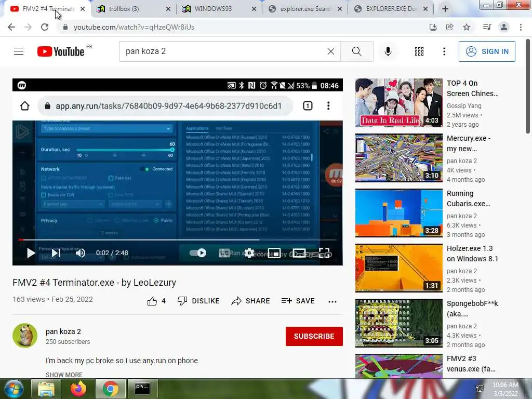Go forward in browser history
532x399 pixels.
(28, 27)
